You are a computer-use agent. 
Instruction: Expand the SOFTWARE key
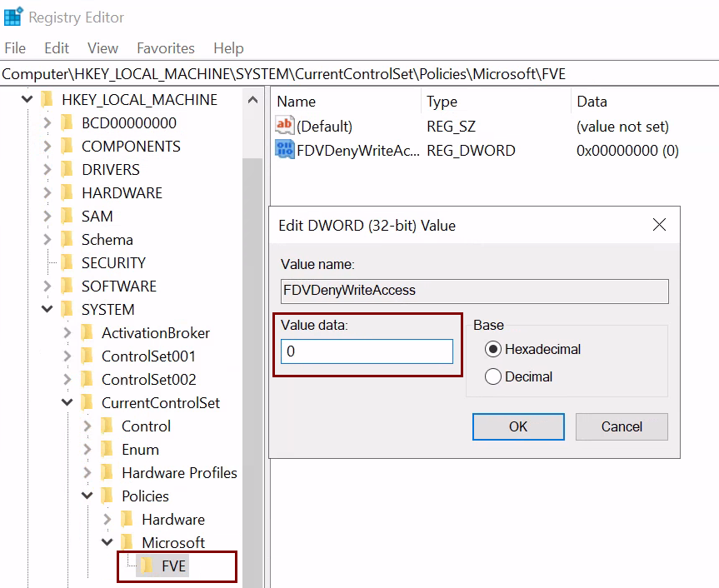coord(47,286)
